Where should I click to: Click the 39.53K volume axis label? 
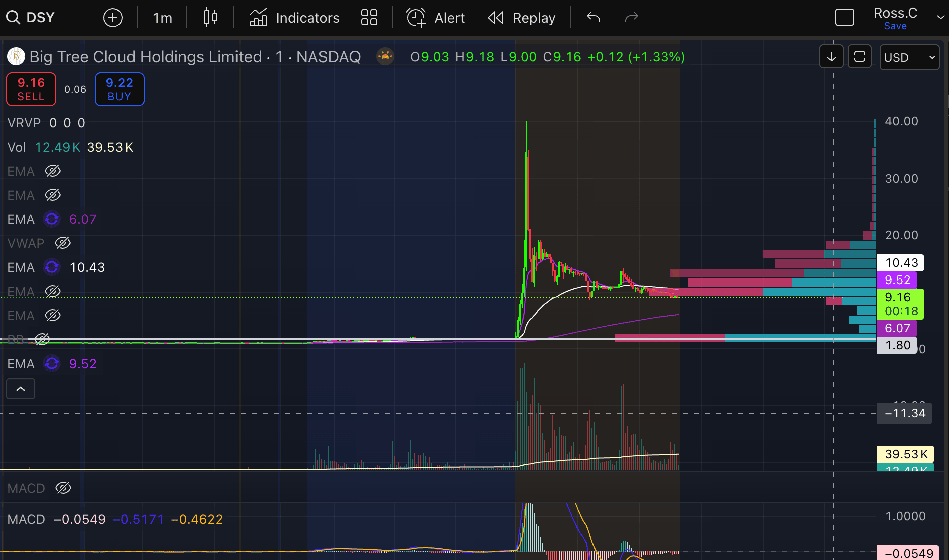pyautogui.click(x=905, y=454)
